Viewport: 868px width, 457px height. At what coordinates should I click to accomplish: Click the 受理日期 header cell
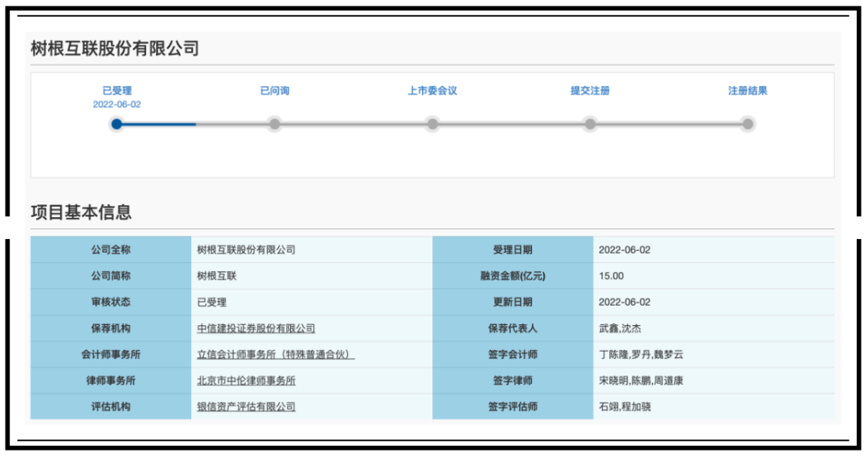click(x=513, y=250)
